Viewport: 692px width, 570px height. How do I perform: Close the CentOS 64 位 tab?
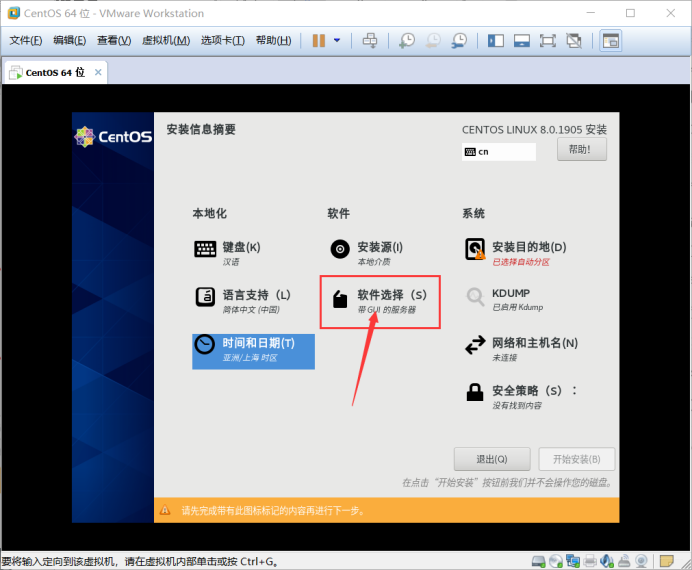98,72
